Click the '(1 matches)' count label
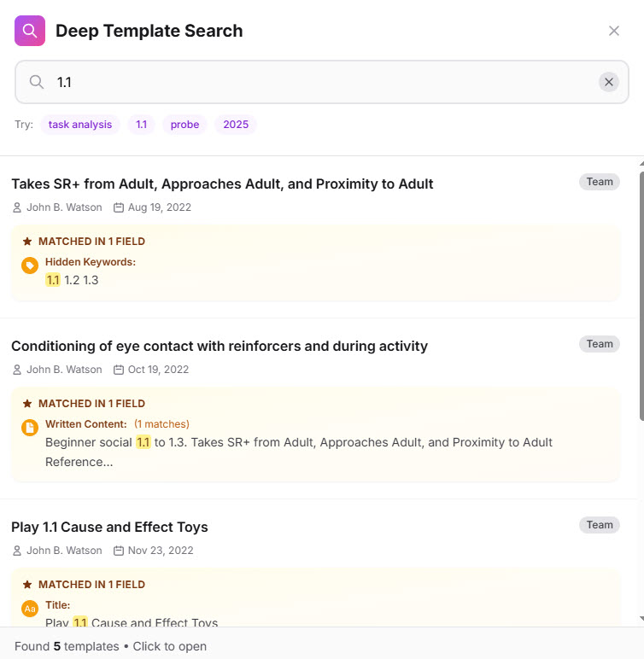The width and height of the screenshot is (644, 659). pos(161,424)
